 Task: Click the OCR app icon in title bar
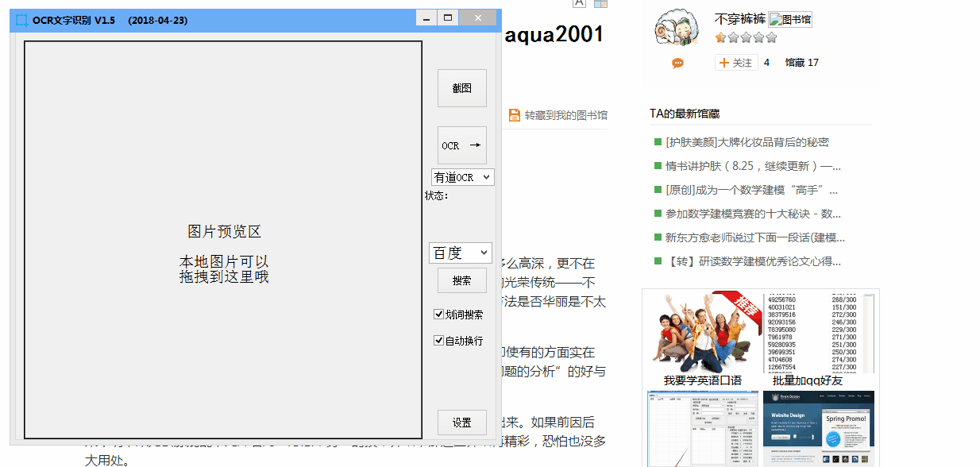(21, 20)
